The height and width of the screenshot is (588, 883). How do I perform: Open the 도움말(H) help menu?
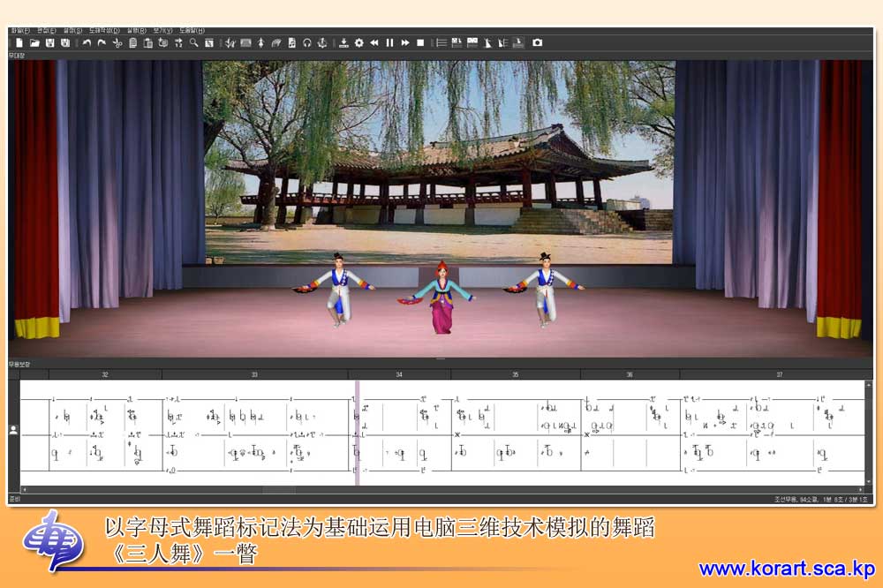(192, 30)
